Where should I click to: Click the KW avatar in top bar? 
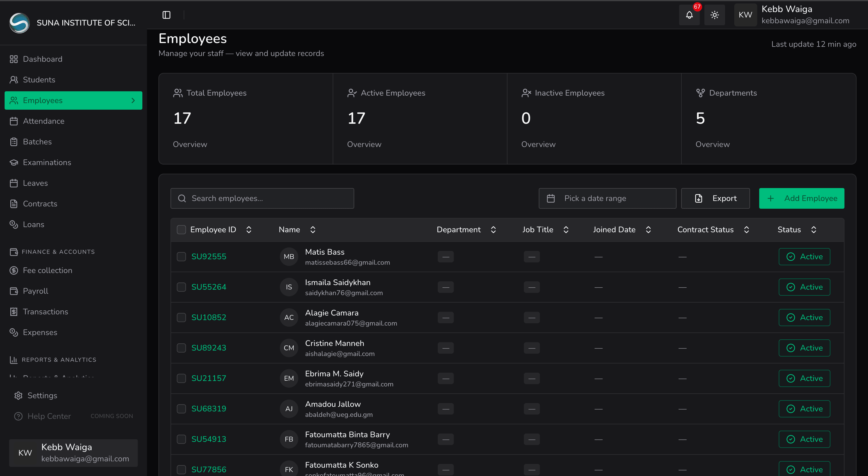point(745,15)
